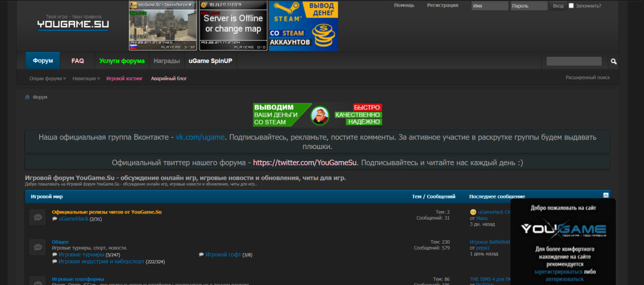Click the YouGame logo in welcome popup
This screenshot has height=285, width=644.
(563, 229)
